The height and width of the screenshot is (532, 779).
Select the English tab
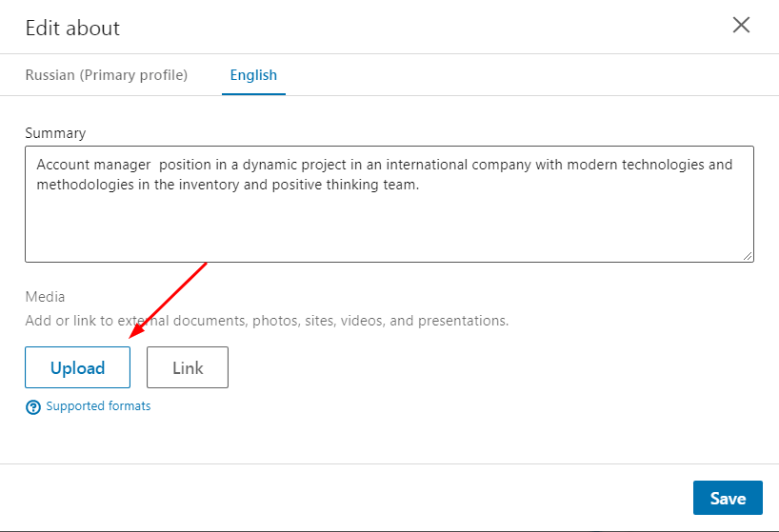click(x=253, y=75)
